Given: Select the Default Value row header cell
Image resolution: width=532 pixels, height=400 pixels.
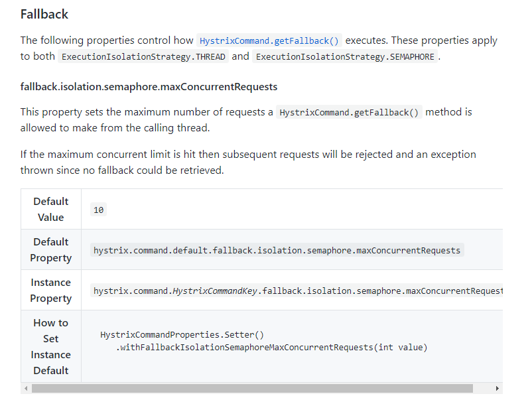Looking at the screenshot, I should click(51, 209).
